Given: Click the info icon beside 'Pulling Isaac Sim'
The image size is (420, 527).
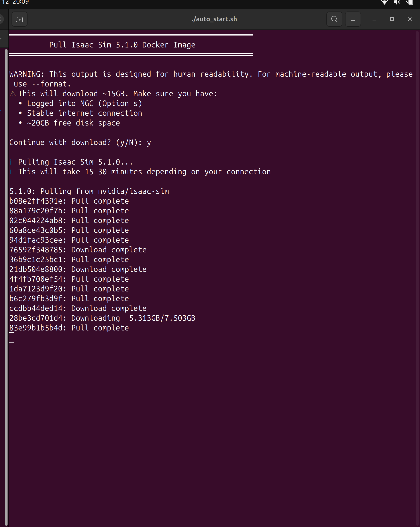Looking at the screenshot, I should pos(10,162).
